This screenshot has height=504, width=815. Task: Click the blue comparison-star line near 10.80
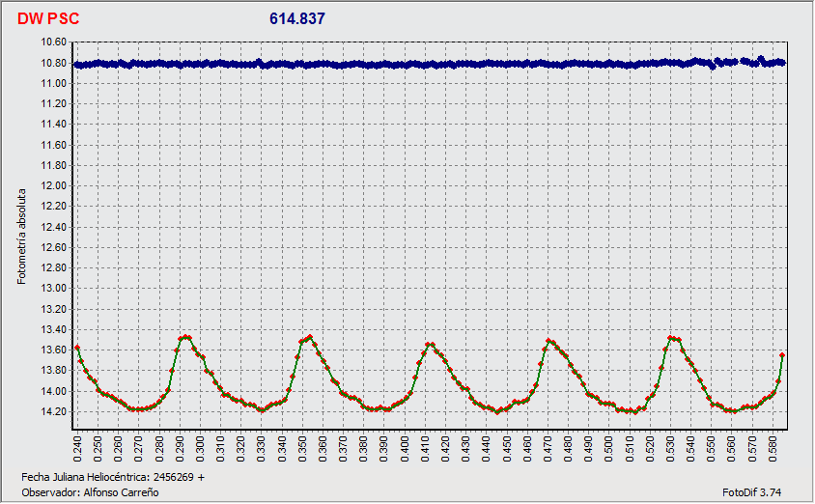click(425, 65)
